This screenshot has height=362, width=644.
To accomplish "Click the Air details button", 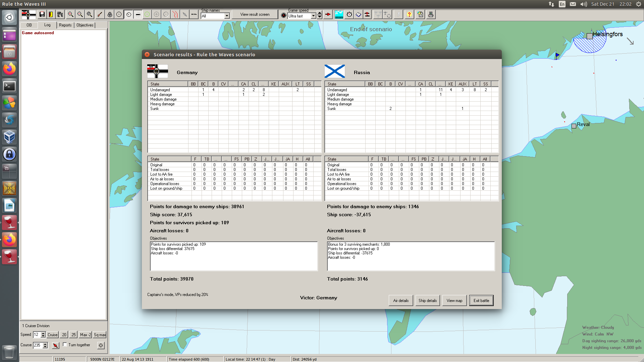I will tap(401, 301).
